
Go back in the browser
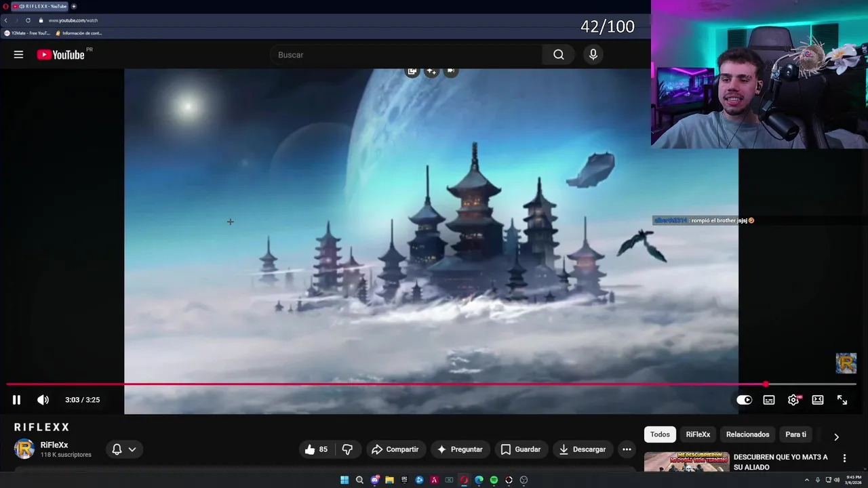click(x=5, y=20)
